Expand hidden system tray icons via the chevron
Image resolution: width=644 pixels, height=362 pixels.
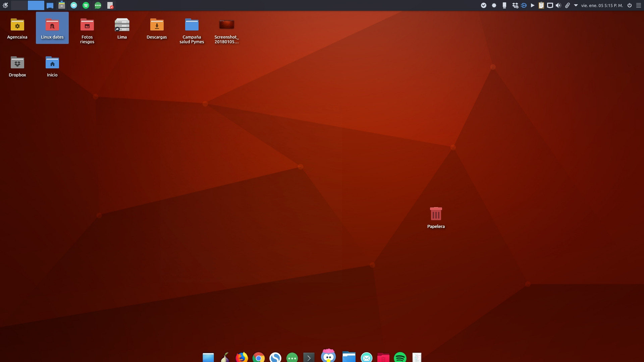[576, 5]
